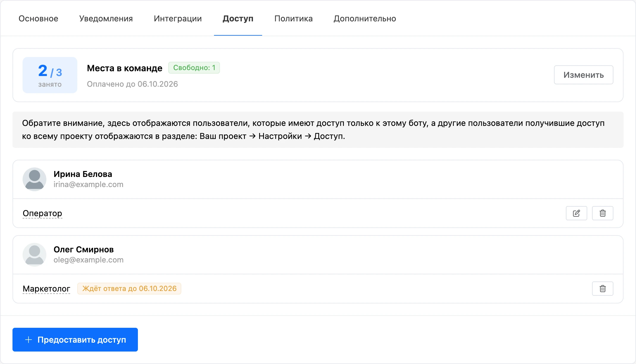
Task: Click the Изменить button
Action: pyautogui.click(x=583, y=75)
